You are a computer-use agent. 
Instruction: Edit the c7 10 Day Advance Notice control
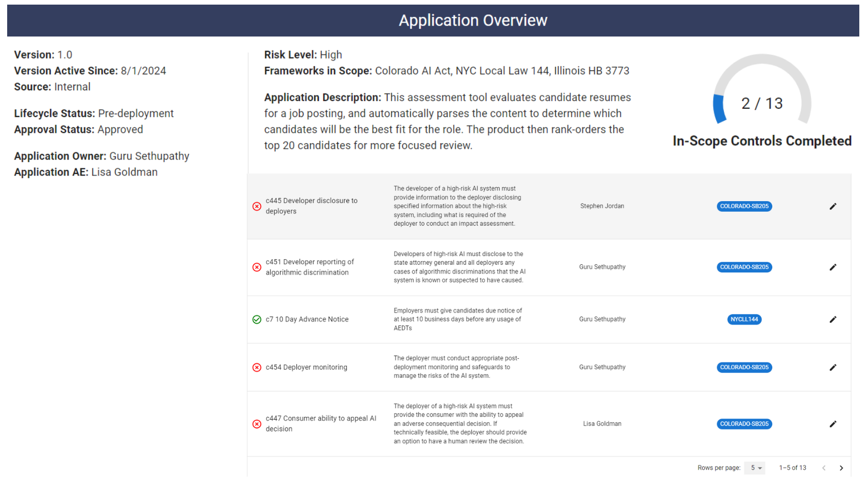click(833, 319)
